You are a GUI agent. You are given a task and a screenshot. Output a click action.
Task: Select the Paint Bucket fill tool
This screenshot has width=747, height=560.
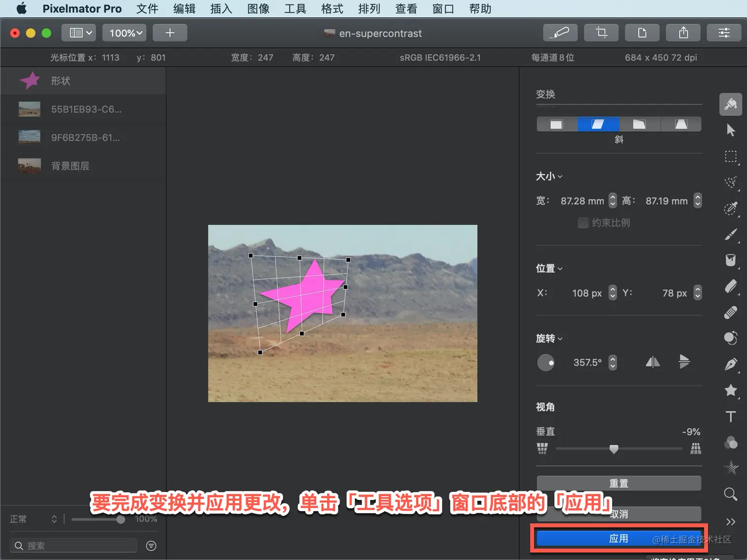coord(731,260)
